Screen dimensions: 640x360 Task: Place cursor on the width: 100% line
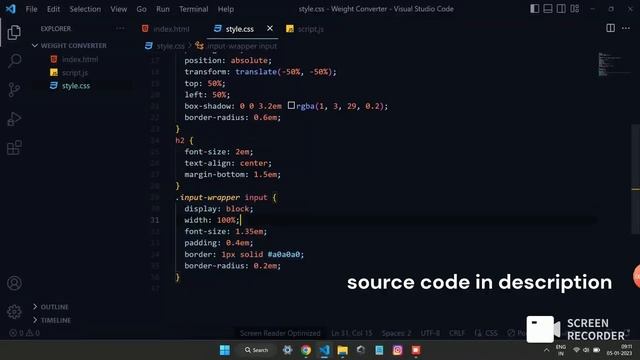click(x=211, y=220)
